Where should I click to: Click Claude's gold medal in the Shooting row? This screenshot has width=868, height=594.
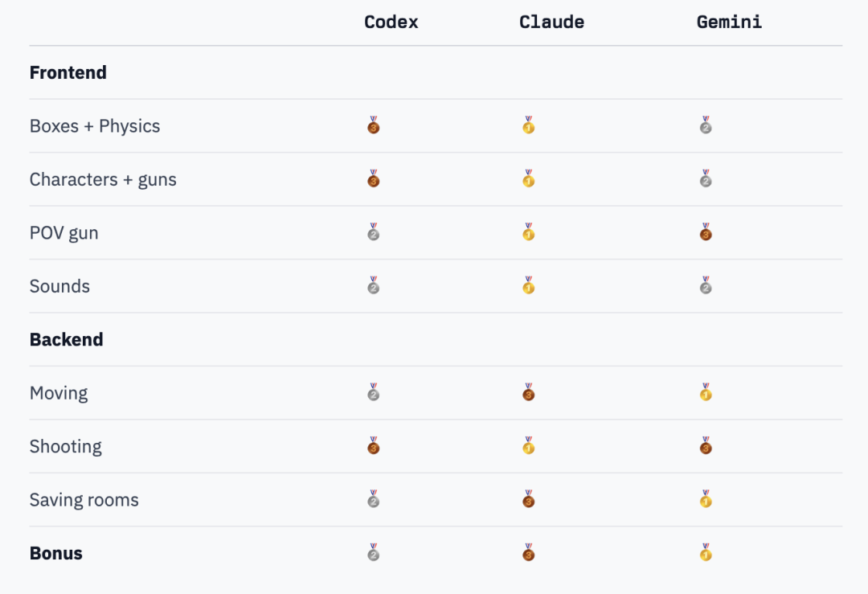[528, 446]
